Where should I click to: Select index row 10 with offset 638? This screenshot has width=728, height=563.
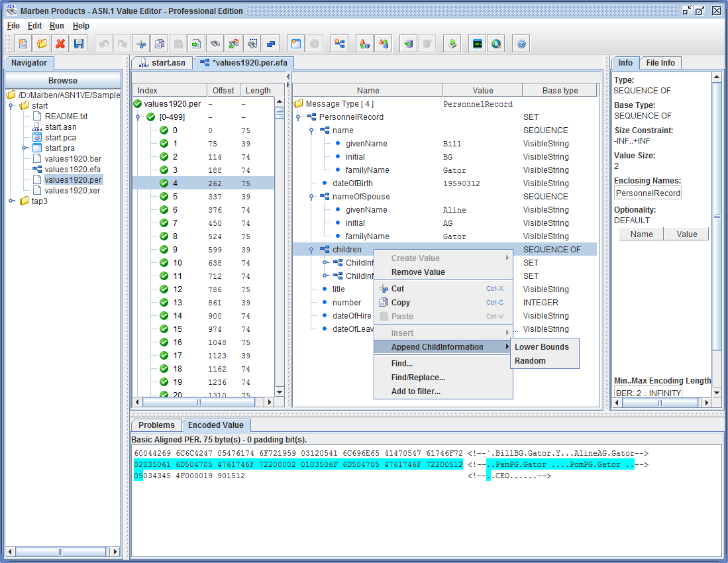pos(203,263)
